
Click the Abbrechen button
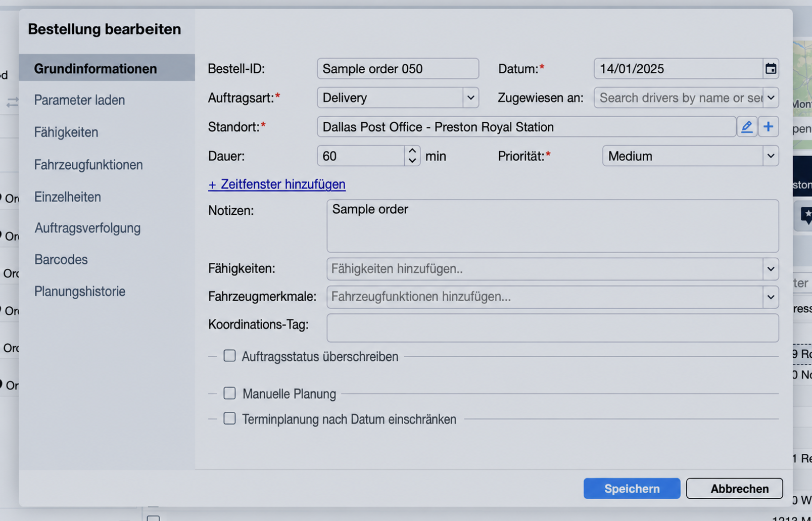pos(734,489)
